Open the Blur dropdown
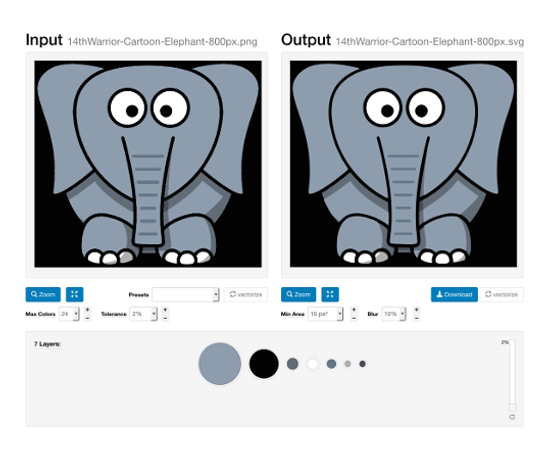The height and width of the screenshot is (460, 550). tap(394, 314)
